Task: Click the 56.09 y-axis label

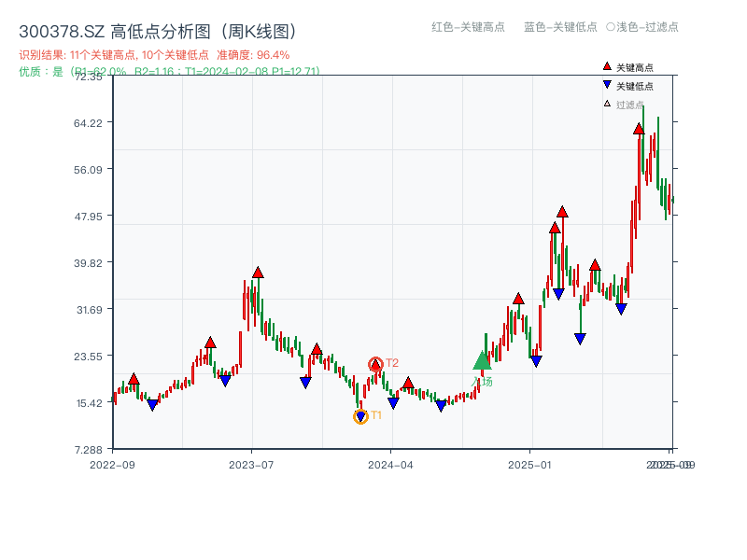Action: [x=88, y=170]
